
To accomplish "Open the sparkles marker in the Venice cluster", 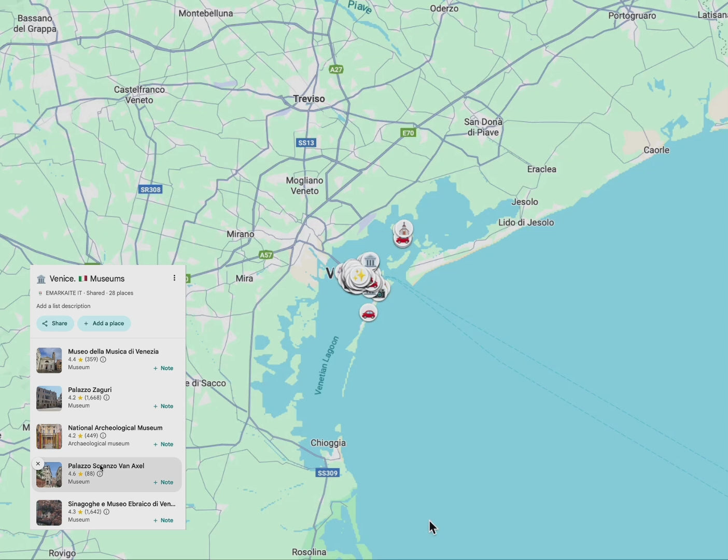I will [x=360, y=275].
